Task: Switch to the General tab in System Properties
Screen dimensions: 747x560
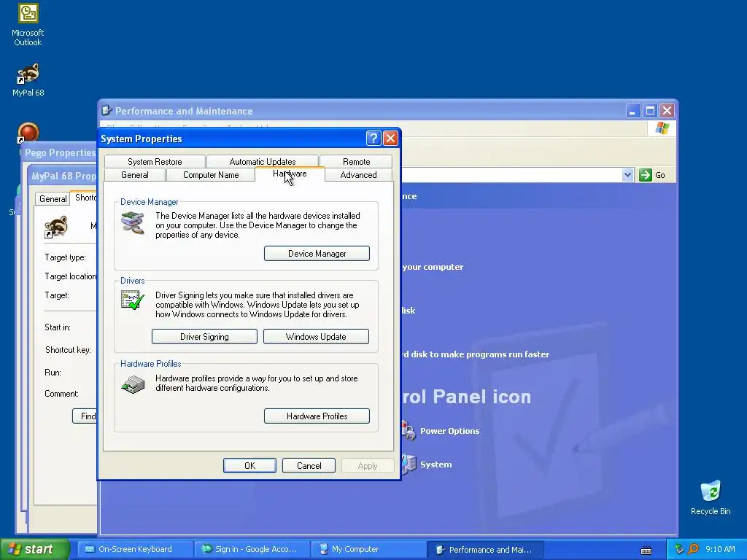Action: 135,175
